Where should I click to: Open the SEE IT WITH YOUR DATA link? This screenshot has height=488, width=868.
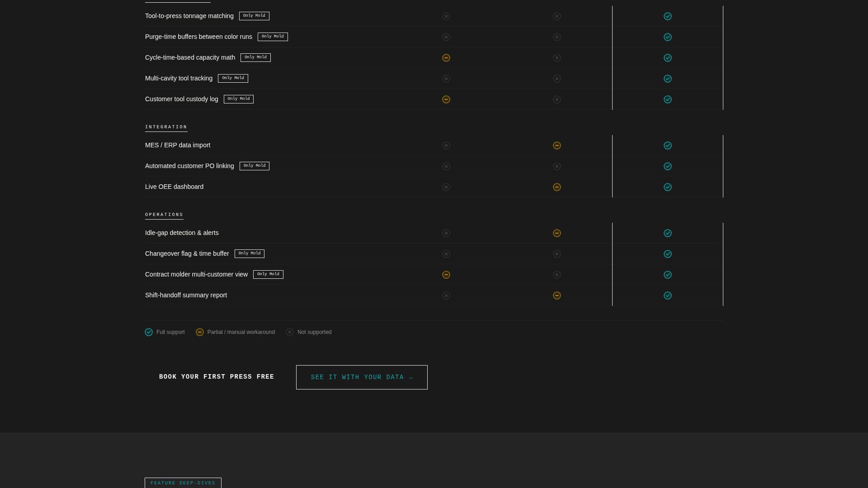pos(361,377)
